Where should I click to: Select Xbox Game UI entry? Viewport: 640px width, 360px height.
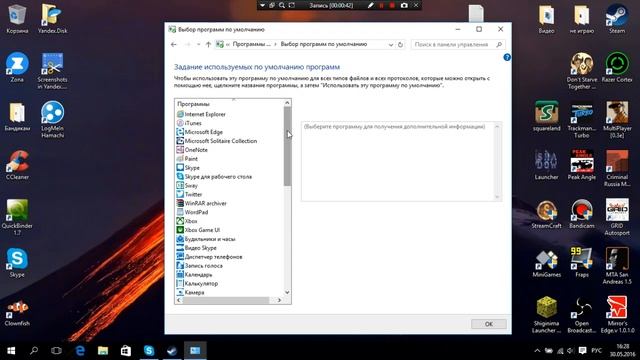tap(198, 230)
